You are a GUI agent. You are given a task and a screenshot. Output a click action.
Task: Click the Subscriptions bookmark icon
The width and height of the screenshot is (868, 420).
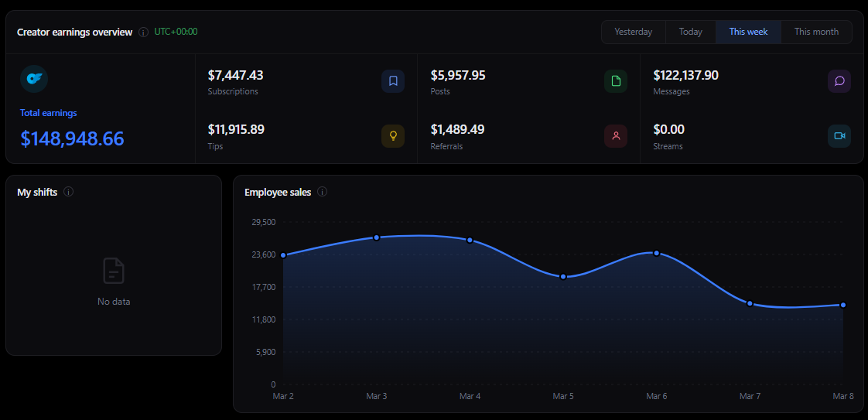tap(393, 81)
